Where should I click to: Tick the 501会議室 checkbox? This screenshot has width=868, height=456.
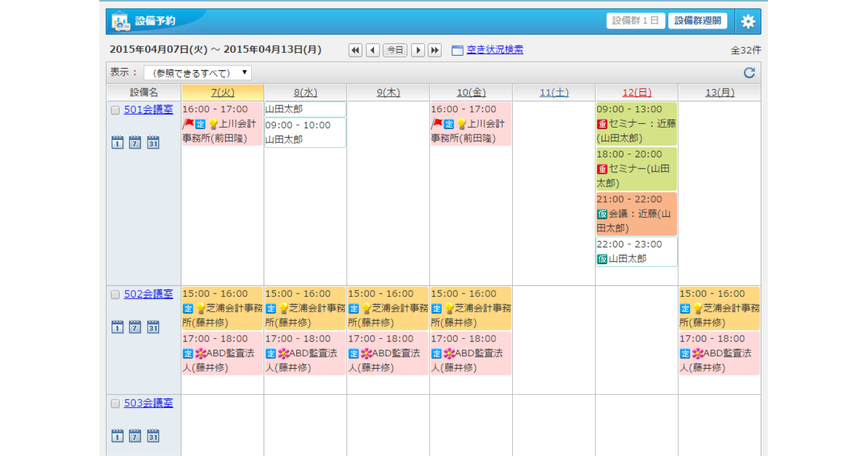coord(115,110)
